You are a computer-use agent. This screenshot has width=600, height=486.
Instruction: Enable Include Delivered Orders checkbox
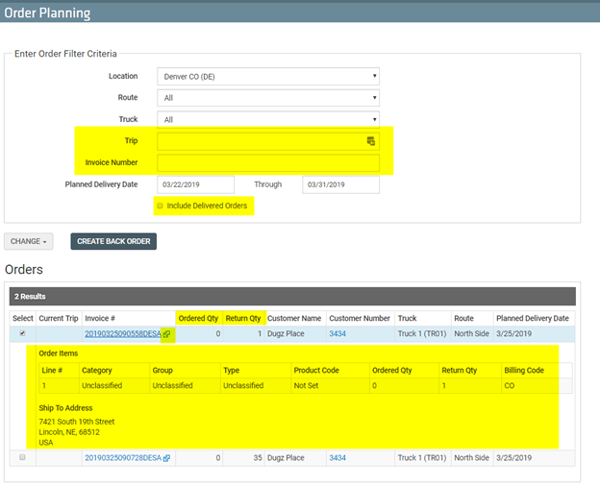160,206
